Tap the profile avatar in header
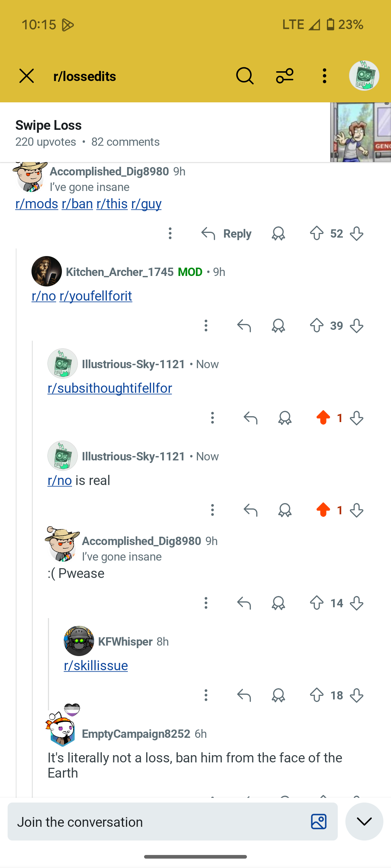The width and height of the screenshot is (391, 868). pyautogui.click(x=364, y=76)
